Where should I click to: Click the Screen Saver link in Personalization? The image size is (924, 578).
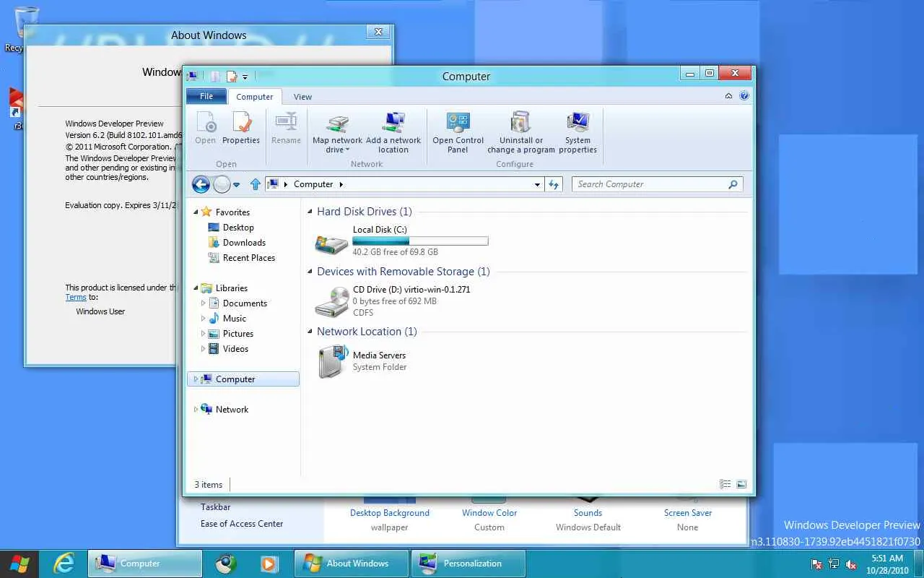(x=688, y=513)
